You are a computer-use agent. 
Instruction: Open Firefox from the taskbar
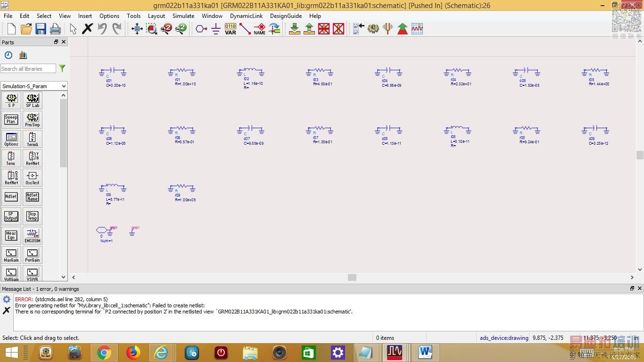(133, 353)
